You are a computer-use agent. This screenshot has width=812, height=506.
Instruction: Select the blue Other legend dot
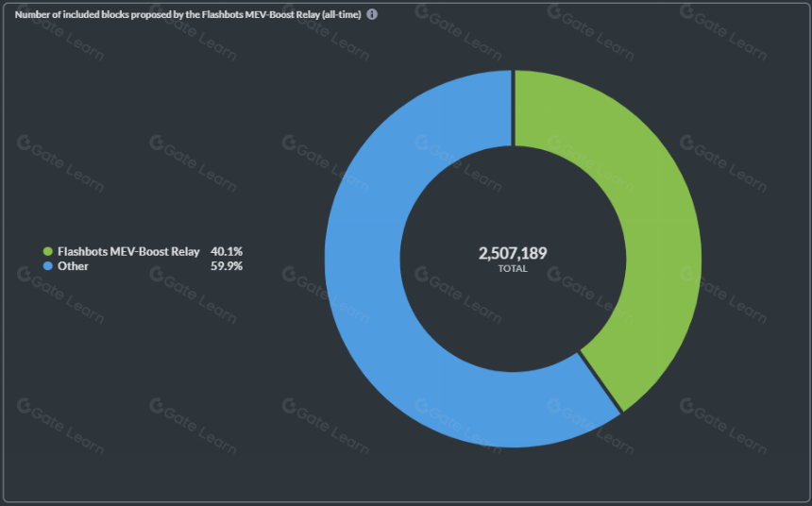pos(48,266)
